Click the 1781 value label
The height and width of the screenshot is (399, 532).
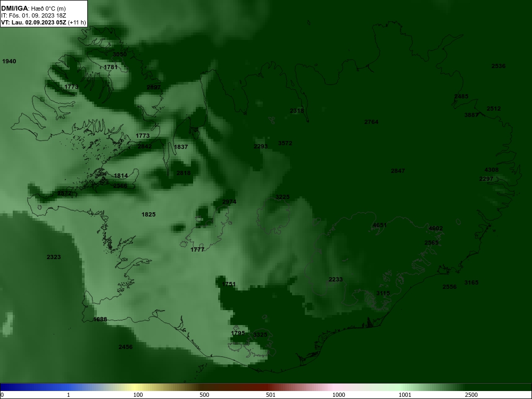[x=111, y=67]
